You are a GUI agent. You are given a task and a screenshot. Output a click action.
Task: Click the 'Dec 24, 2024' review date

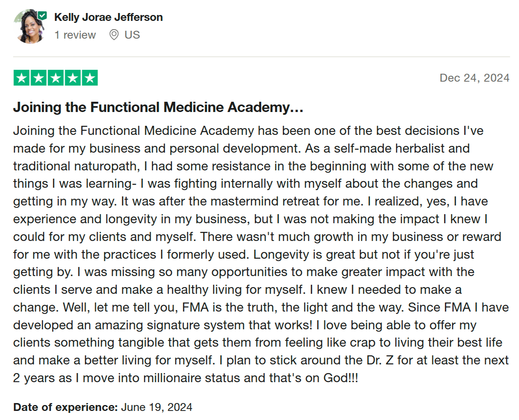click(x=474, y=78)
